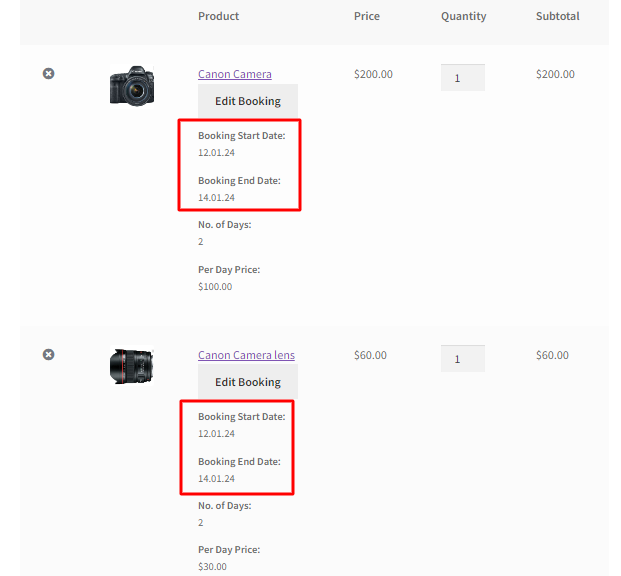This screenshot has width=621, height=576.
Task: Click the Price column header
Action: pyautogui.click(x=365, y=16)
